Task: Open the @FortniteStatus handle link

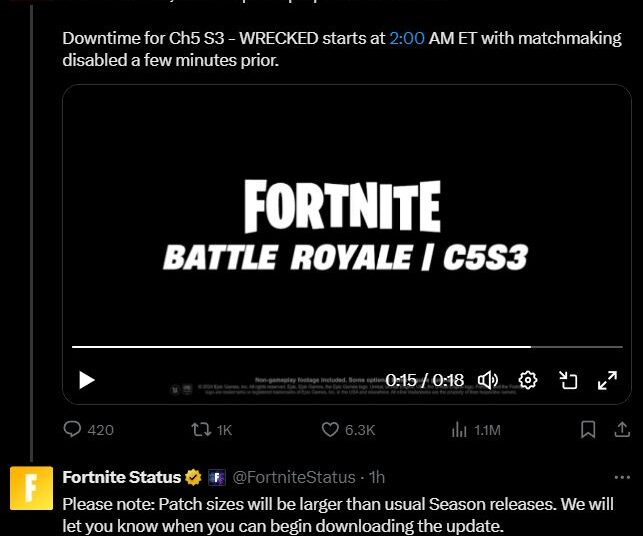Action: pyautogui.click(x=294, y=477)
